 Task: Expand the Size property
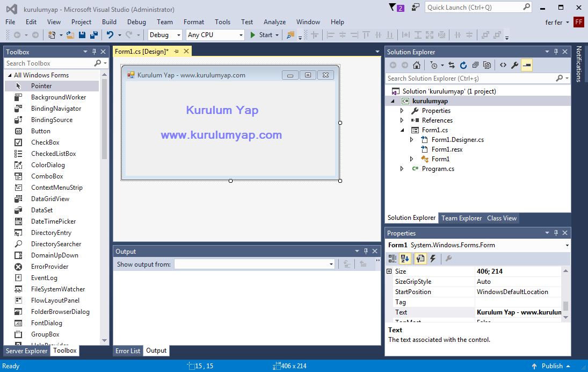(389, 271)
